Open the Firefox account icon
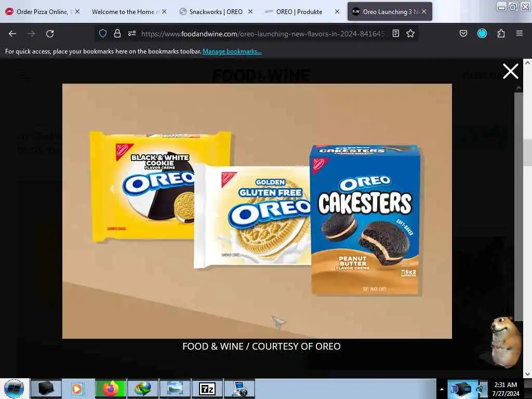Viewport: 532px width, 399px height. click(482, 33)
